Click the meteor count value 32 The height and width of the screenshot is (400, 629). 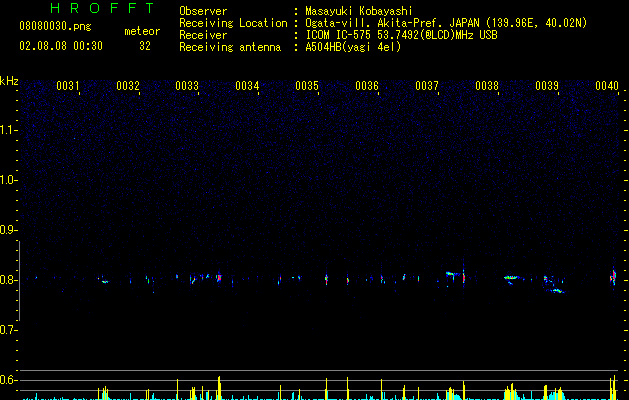coord(145,46)
